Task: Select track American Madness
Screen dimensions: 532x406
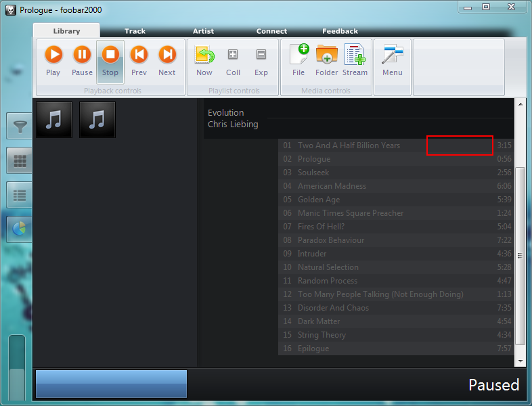Action: (x=395, y=186)
